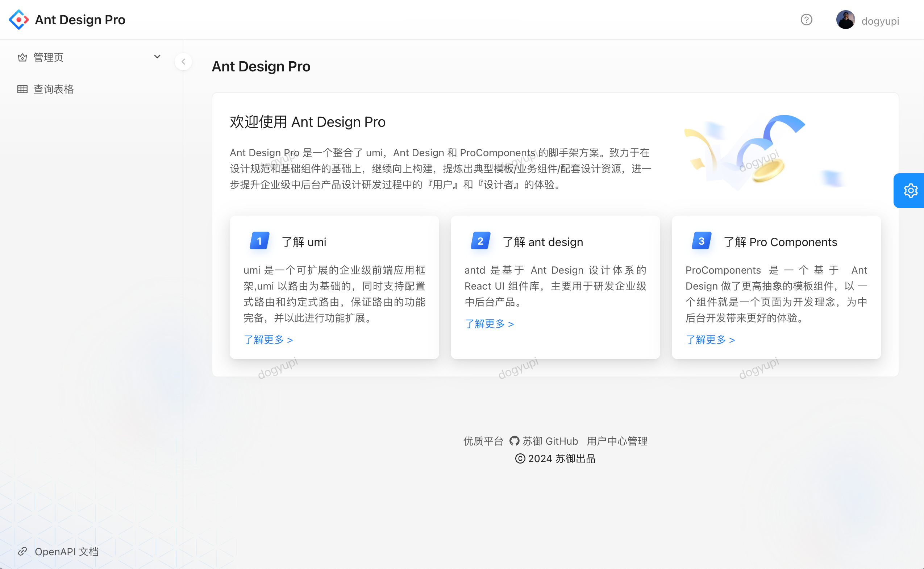Expand the 管理页 submenu chevron
The image size is (924, 569).
coord(157,57)
